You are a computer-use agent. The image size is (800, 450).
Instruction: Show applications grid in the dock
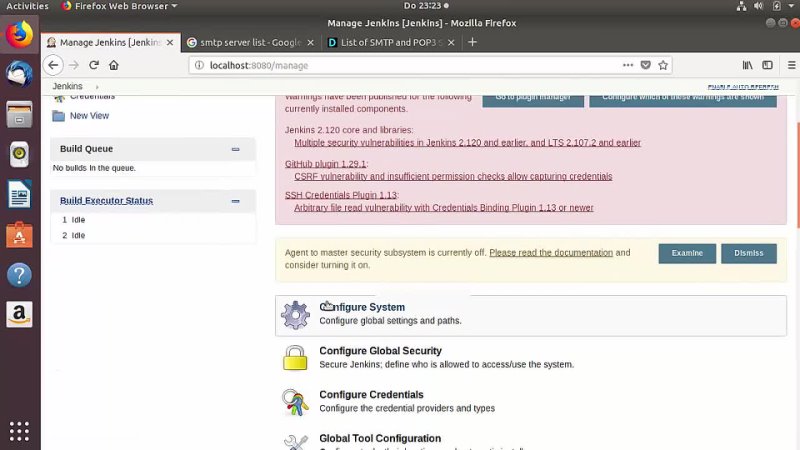[x=19, y=431]
